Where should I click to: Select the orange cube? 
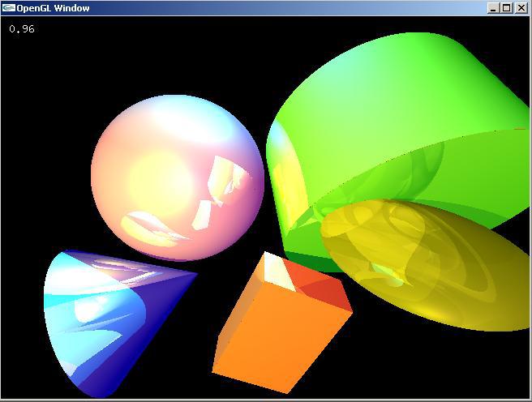tap(282, 323)
